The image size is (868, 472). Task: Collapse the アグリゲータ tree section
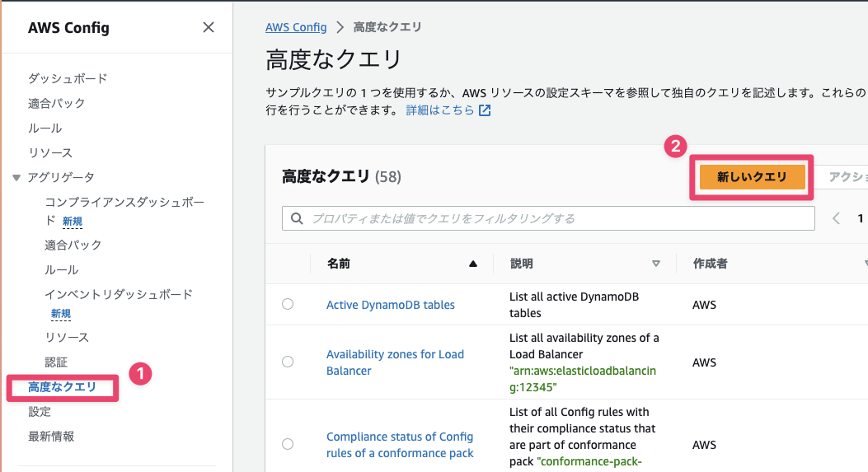16,178
